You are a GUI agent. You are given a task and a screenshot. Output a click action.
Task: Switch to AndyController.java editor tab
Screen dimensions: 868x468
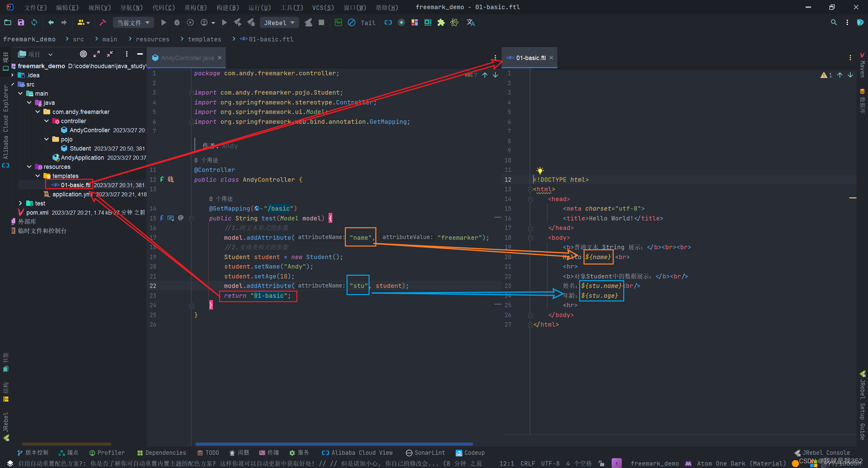tap(187, 58)
